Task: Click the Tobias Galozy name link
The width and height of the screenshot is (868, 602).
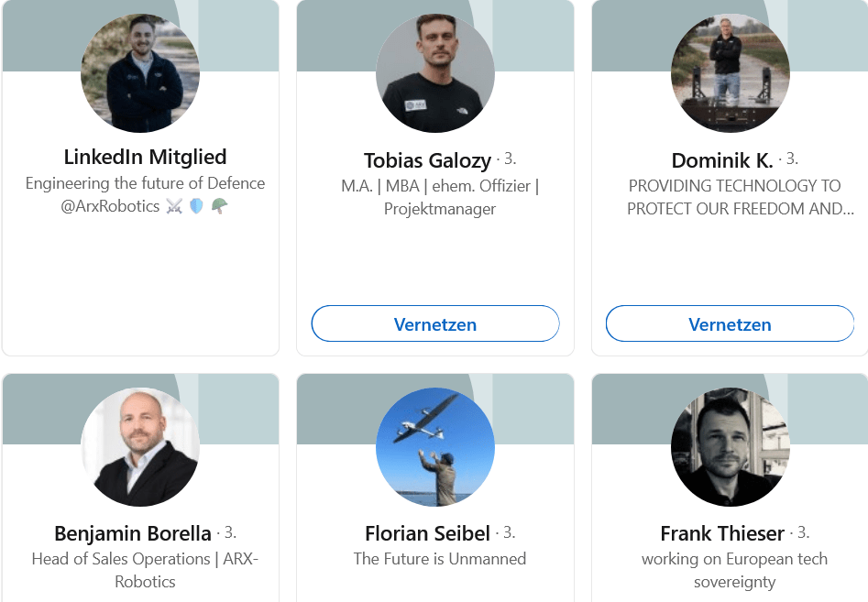Action: pyautogui.click(x=427, y=160)
